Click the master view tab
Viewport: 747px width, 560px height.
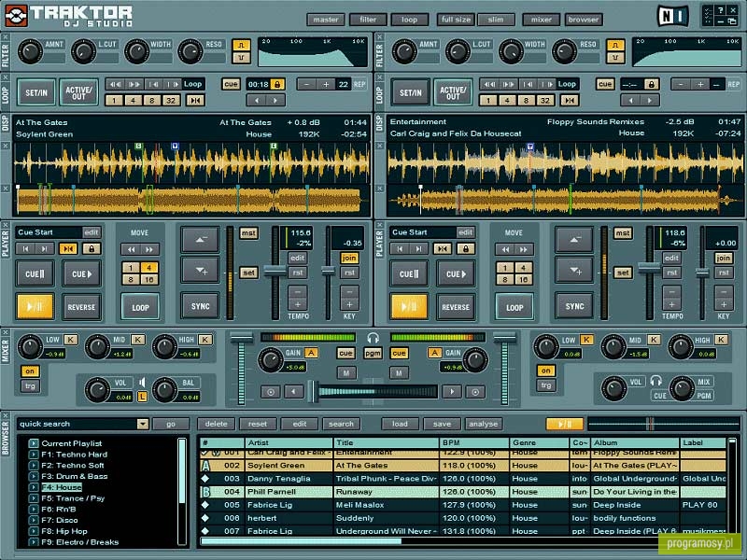[x=326, y=20]
